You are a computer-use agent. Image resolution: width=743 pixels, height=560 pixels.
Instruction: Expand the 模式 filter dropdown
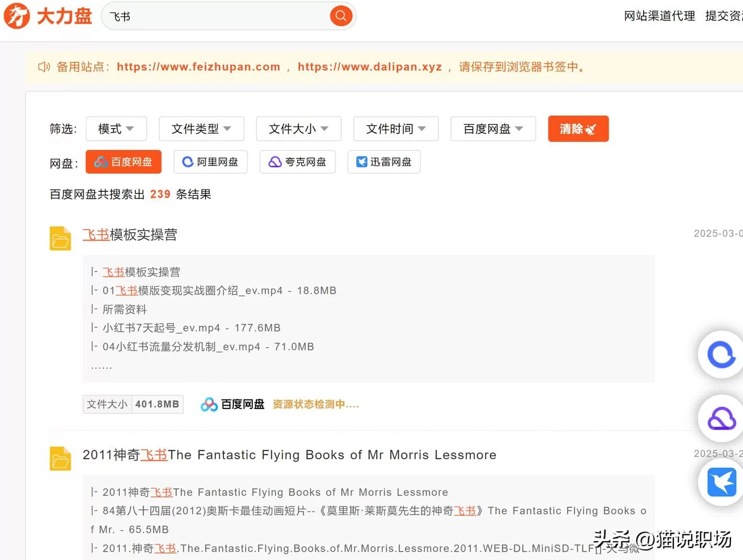pyautogui.click(x=116, y=129)
